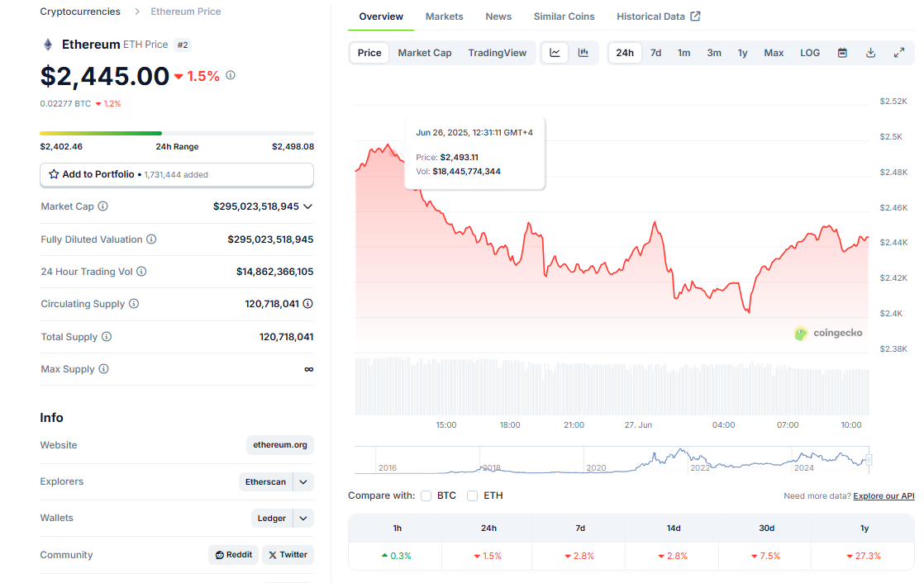Toggle the LOG scale option
The width and height of the screenshot is (924, 583).
pos(810,53)
